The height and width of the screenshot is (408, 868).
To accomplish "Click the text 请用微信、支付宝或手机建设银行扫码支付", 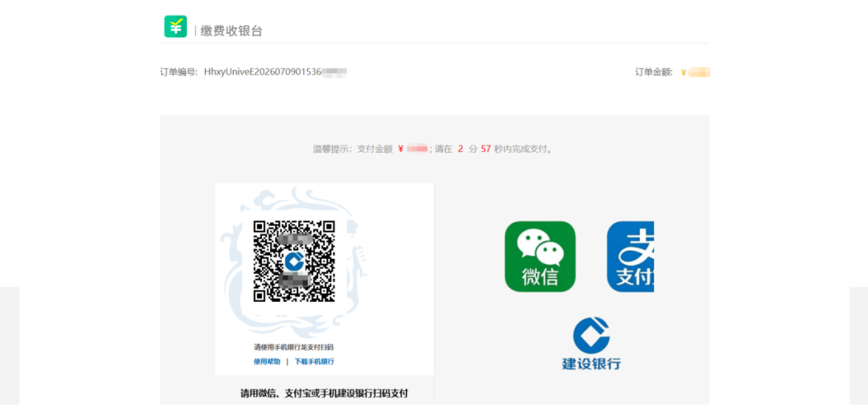I will pos(324,394).
